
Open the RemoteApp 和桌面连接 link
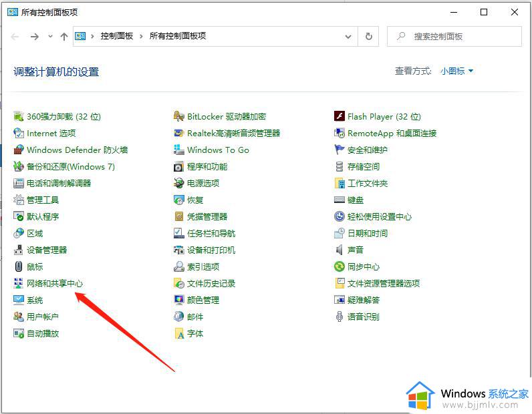(392, 134)
